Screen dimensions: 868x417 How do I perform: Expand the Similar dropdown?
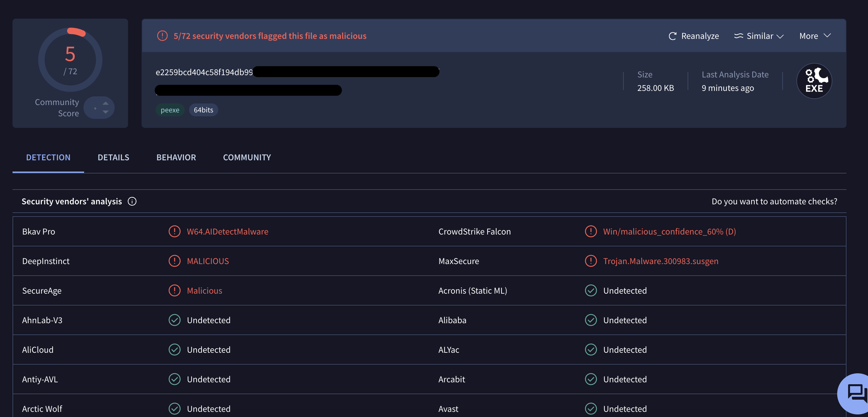(x=780, y=36)
